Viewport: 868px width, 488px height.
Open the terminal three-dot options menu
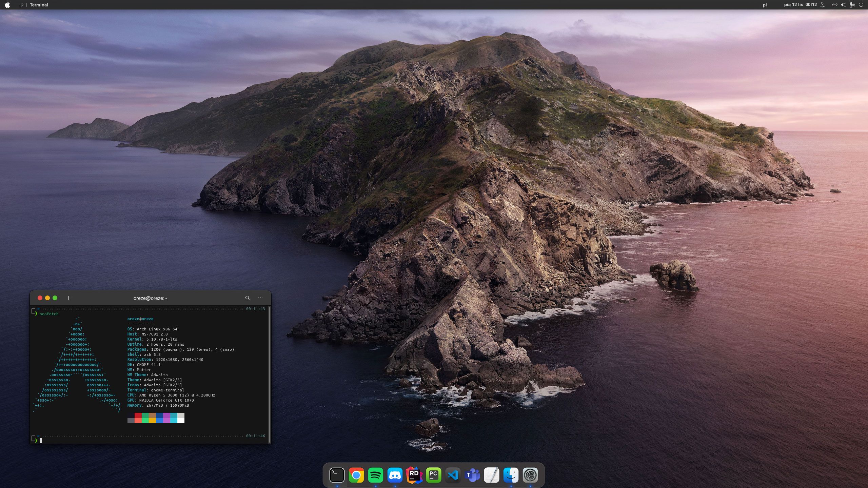260,298
